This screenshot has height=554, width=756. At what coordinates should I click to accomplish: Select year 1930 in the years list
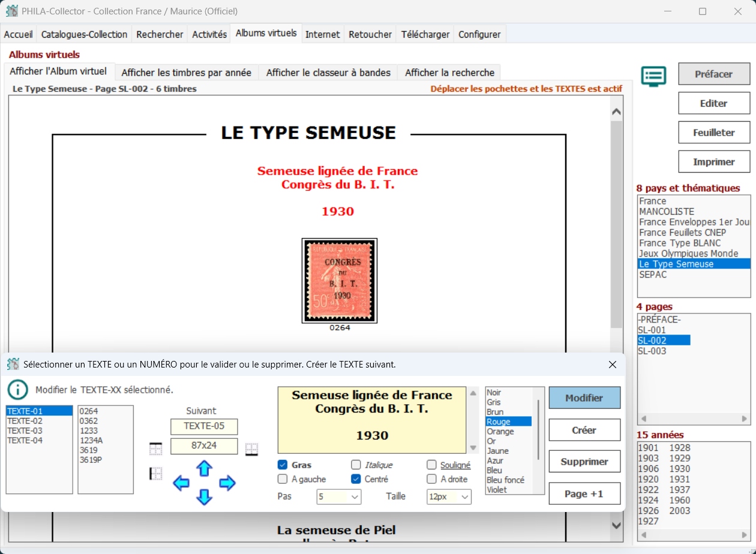[x=680, y=469]
